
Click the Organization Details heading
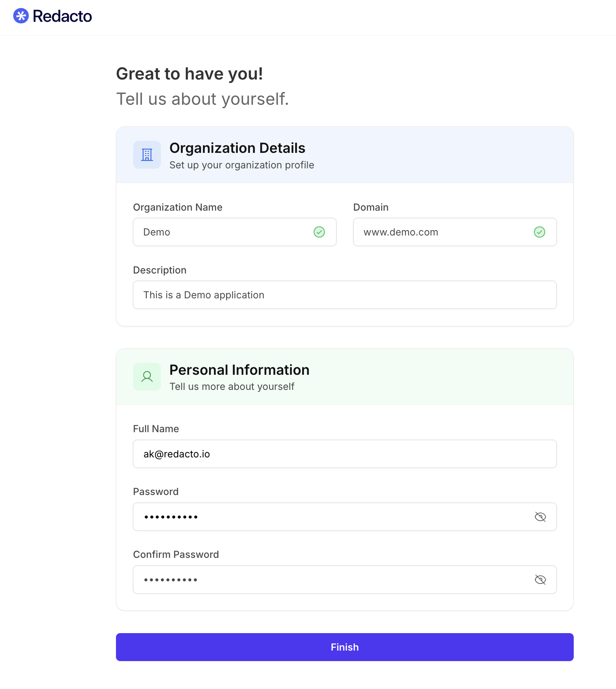pyautogui.click(x=237, y=148)
